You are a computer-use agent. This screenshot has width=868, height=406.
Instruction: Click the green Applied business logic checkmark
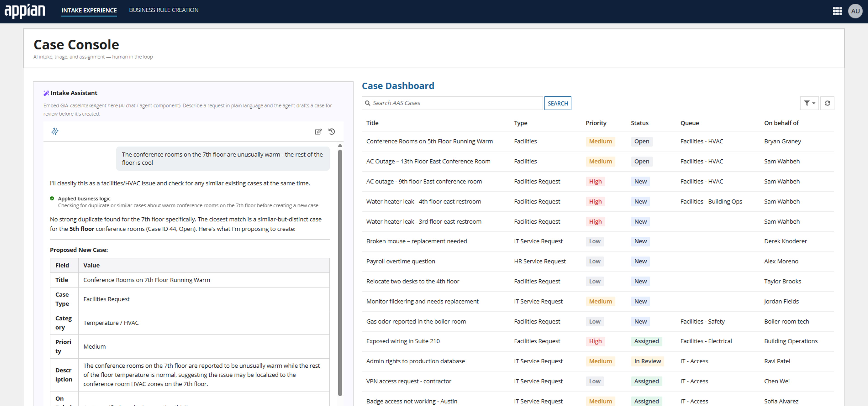point(52,198)
